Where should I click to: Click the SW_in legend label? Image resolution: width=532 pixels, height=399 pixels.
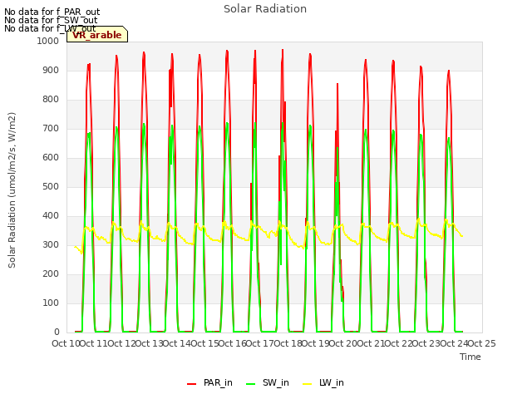275,382
